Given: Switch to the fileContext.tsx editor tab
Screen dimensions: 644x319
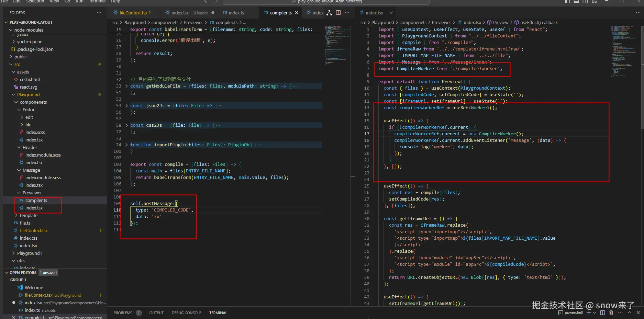Looking at the screenshot, I should 133,13.
